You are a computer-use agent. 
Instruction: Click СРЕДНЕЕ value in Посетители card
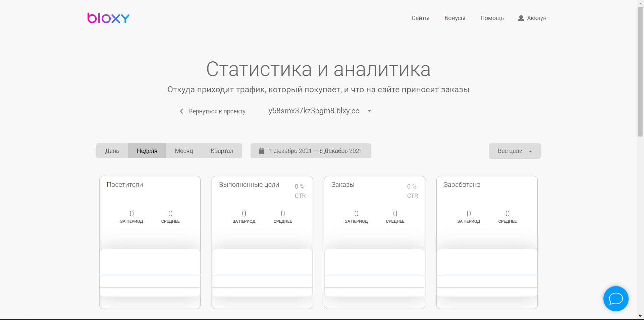click(x=170, y=214)
